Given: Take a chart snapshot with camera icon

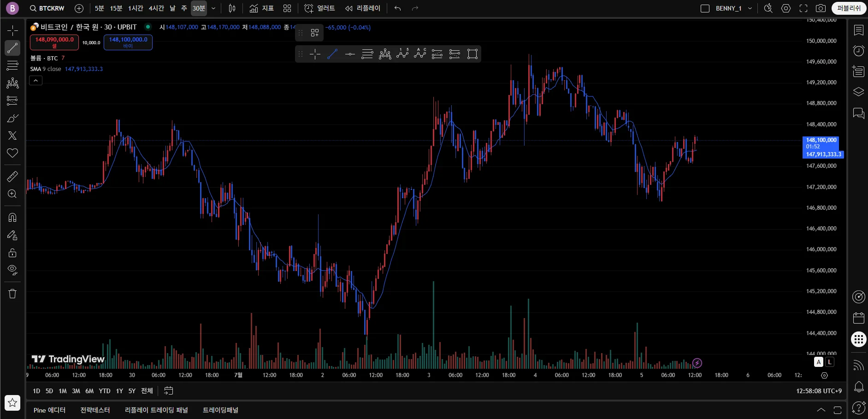Looking at the screenshot, I should [x=821, y=8].
